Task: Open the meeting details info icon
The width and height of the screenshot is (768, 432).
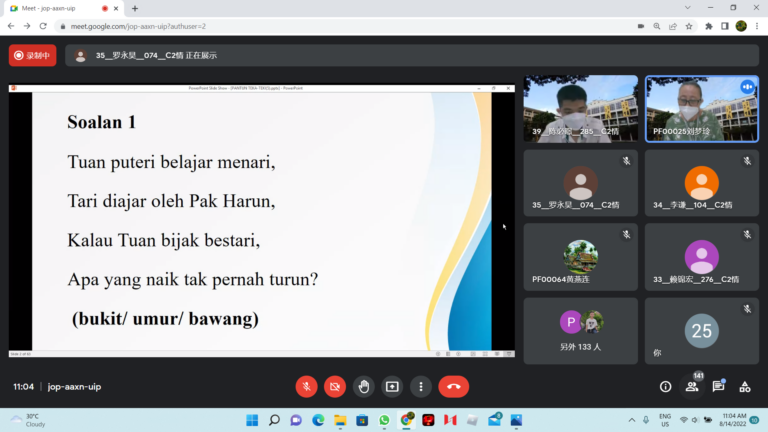Action: [666, 386]
